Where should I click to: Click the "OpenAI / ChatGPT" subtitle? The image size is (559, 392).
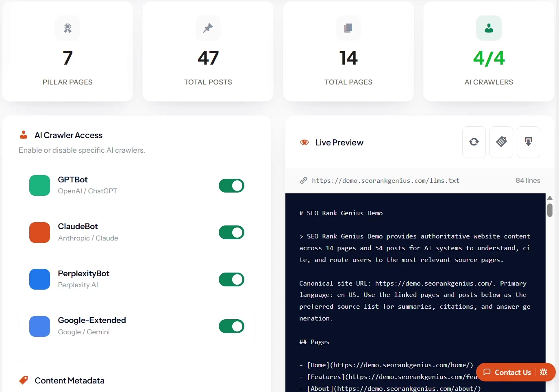(x=87, y=191)
